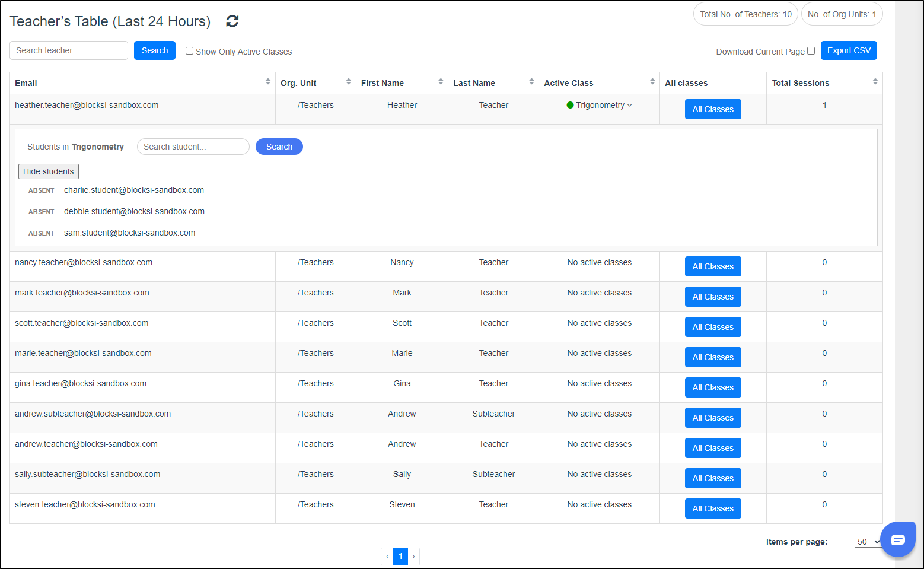Sort table by Org. Unit column arrows
The width and height of the screenshot is (924, 569).
(x=349, y=82)
